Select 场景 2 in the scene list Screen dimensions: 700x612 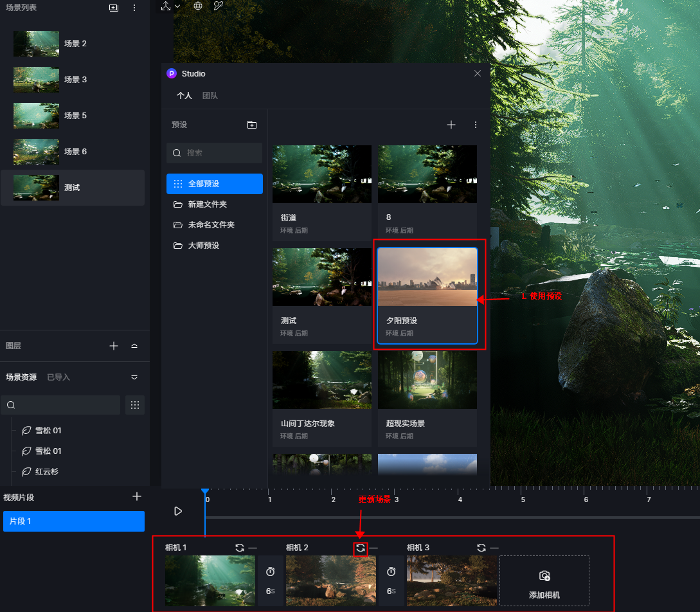coord(73,44)
